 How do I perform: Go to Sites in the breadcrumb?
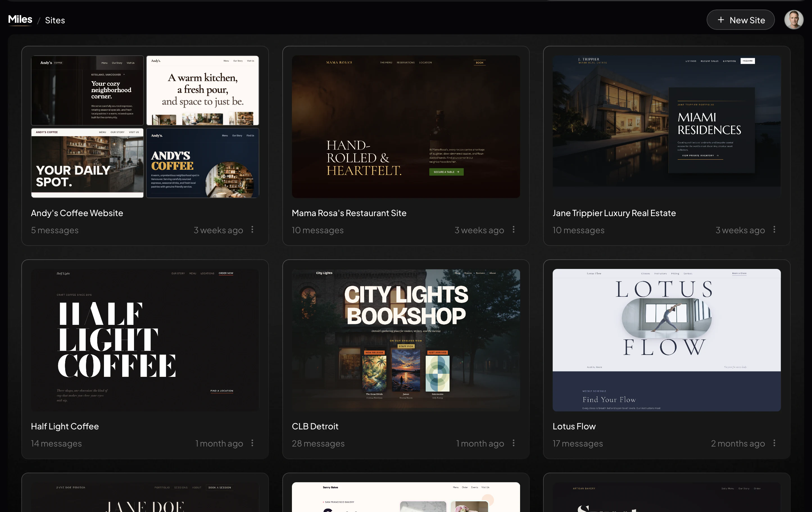[55, 20]
